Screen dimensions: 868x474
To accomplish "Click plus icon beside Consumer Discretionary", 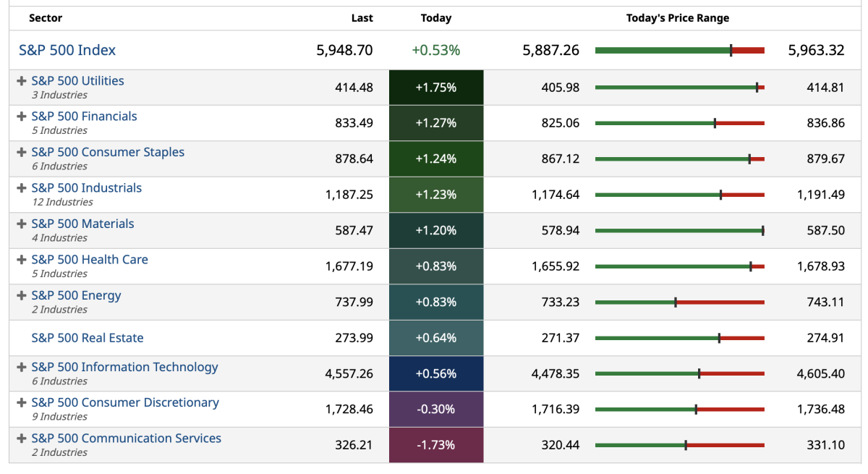I will click(22, 403).
